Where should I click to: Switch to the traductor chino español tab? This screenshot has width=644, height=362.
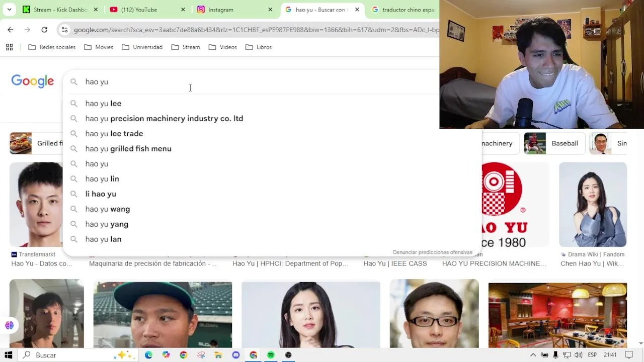click(x=405, y=10)
